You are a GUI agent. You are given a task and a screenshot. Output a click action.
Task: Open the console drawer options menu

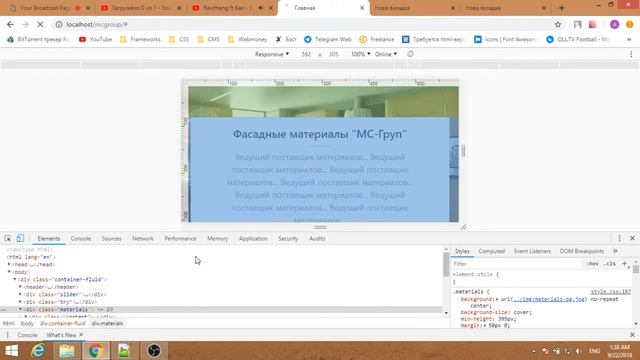[x=7, y=335]
